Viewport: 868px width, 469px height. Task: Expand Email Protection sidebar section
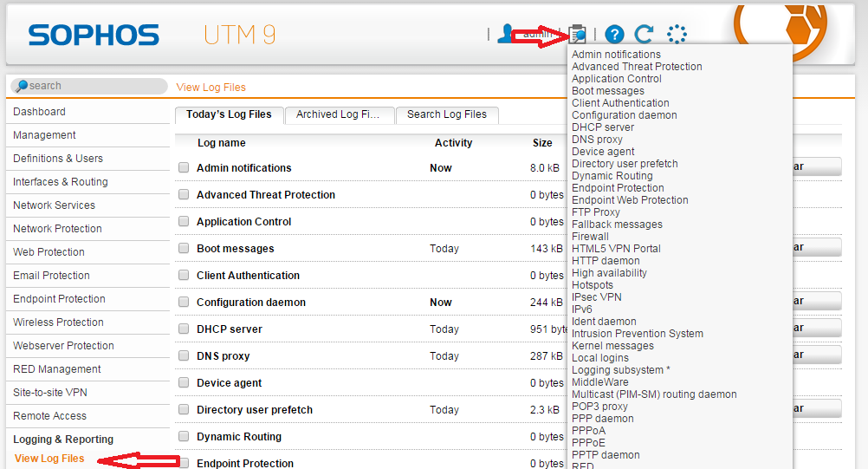[88, 275]
